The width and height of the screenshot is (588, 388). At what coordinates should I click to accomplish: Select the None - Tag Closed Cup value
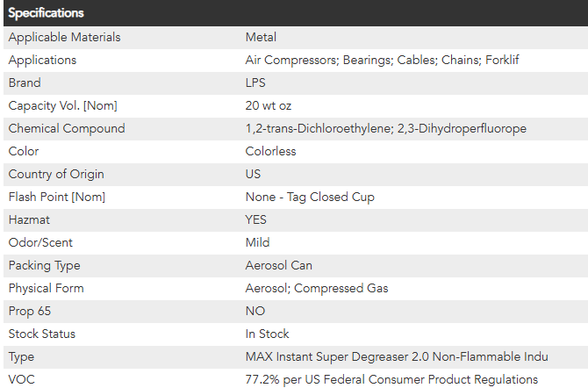pyautogui.click(x=310, y=197)
